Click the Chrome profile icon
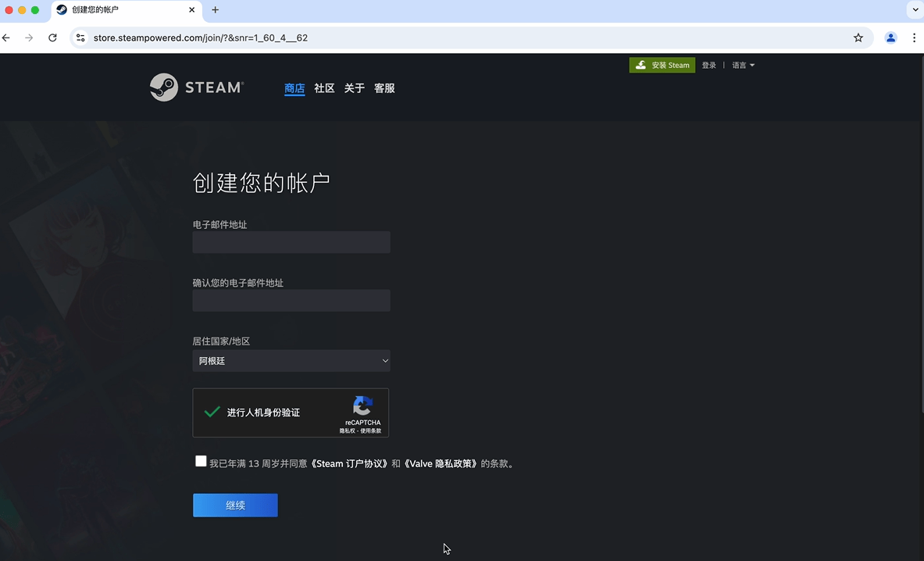 click(890, 37)
